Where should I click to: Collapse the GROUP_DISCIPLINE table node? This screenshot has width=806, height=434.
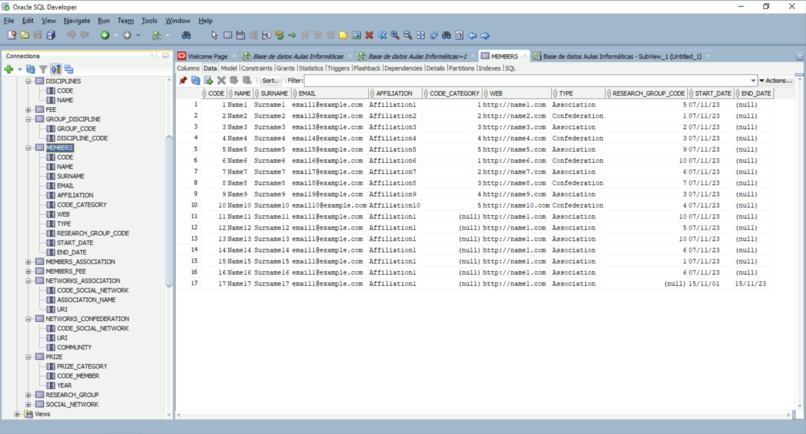click(x=28, y=119)
